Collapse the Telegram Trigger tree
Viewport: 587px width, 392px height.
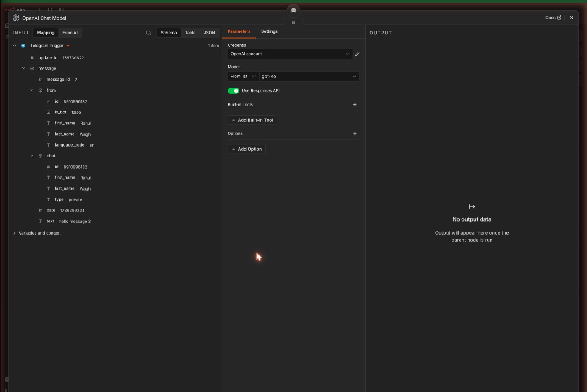(x=14, y=46)
